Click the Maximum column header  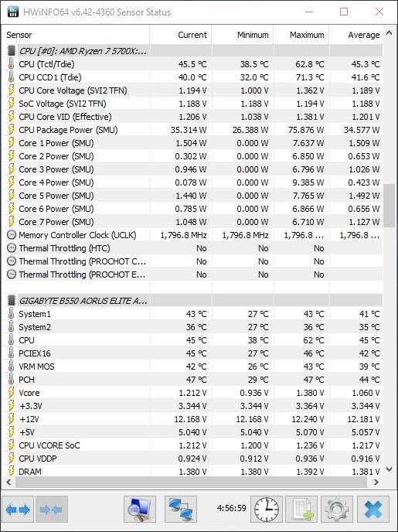(301, 35)
